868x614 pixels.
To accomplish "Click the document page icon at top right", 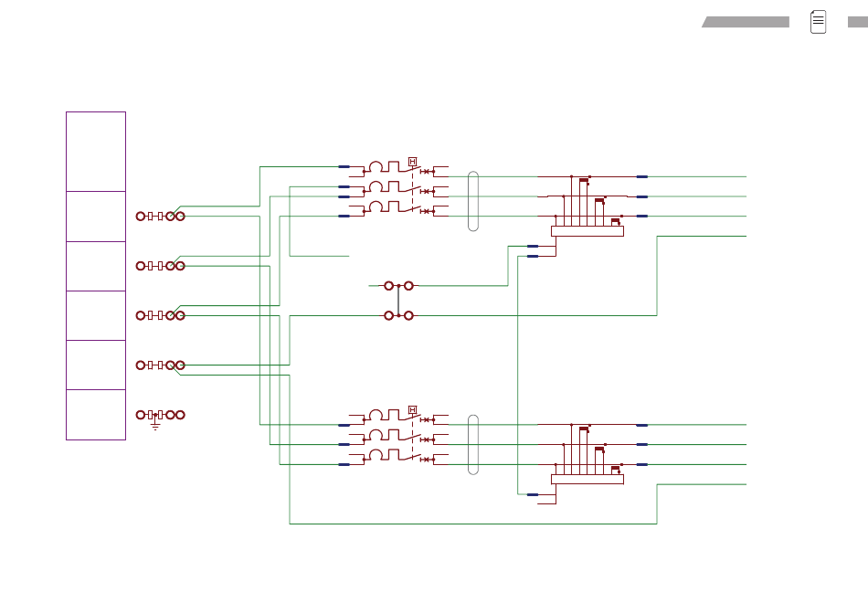I will [818, 22].
